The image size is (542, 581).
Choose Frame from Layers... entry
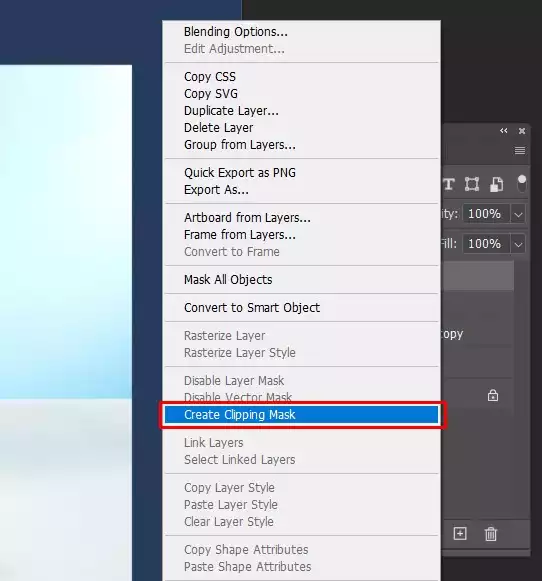point(240,235)
